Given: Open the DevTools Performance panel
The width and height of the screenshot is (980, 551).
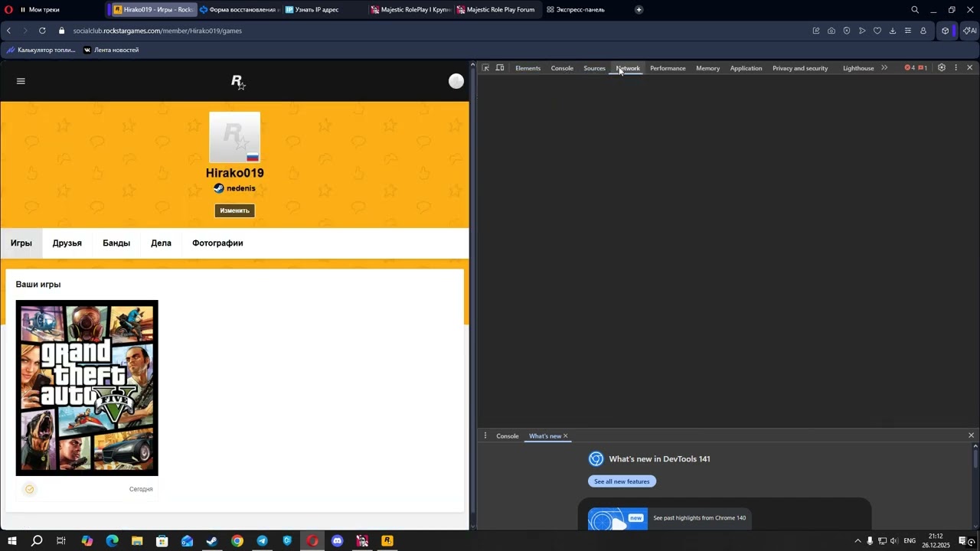Looking at the screenshot, I should point(668,68).
